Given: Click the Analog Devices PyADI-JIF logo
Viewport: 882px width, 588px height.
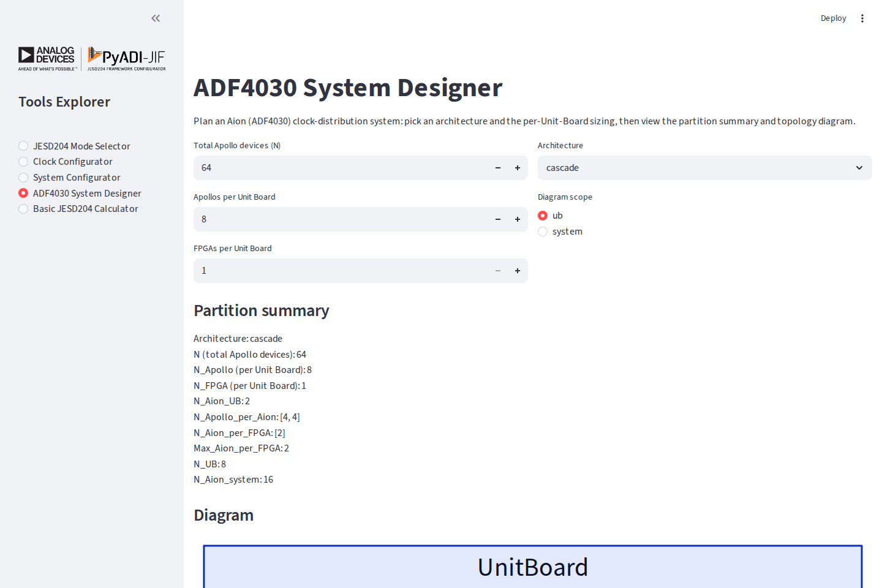Looking at the screenshot, I should coord(92,59).
